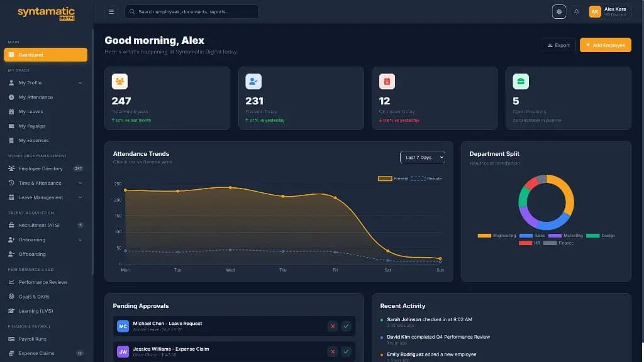Expand the Leave Management submenu
The height and width of the screenshot is (362, 644).
[x=80, y=197]
